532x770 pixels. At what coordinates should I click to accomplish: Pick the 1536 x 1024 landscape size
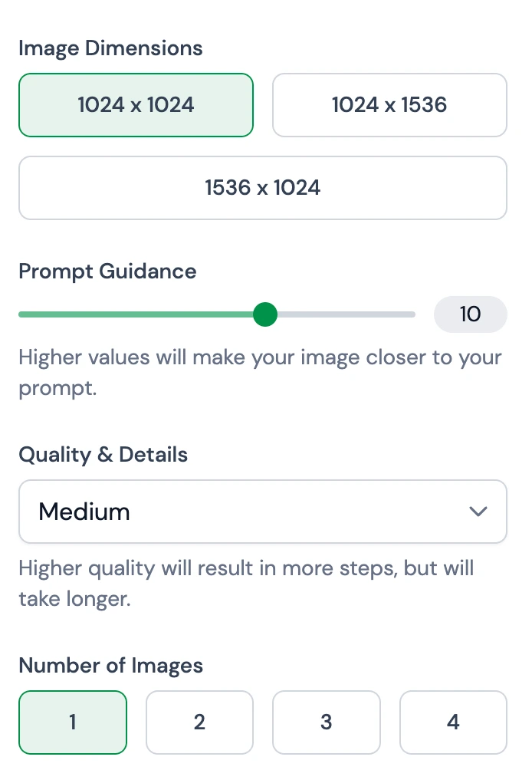coord(262,188)
